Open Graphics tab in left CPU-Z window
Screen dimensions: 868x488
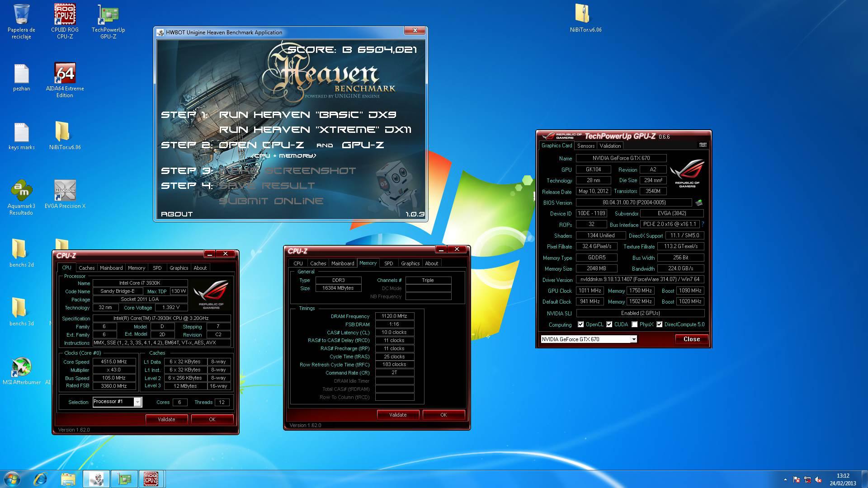point(179,268)
